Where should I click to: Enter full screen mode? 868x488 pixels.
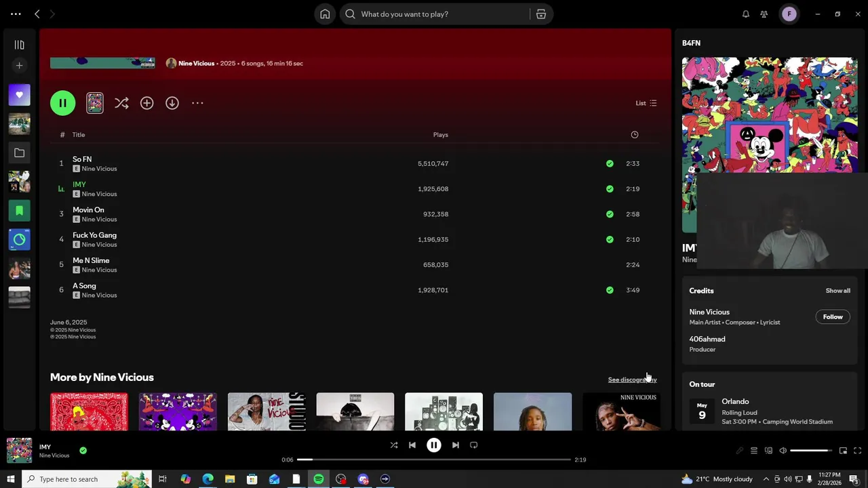[x=857, y=451]
